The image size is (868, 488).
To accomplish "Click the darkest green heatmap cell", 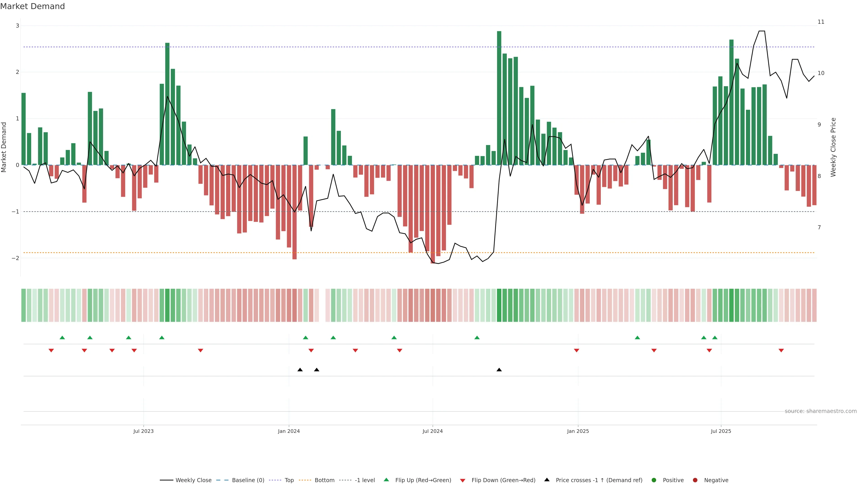I will pos(499,305).
